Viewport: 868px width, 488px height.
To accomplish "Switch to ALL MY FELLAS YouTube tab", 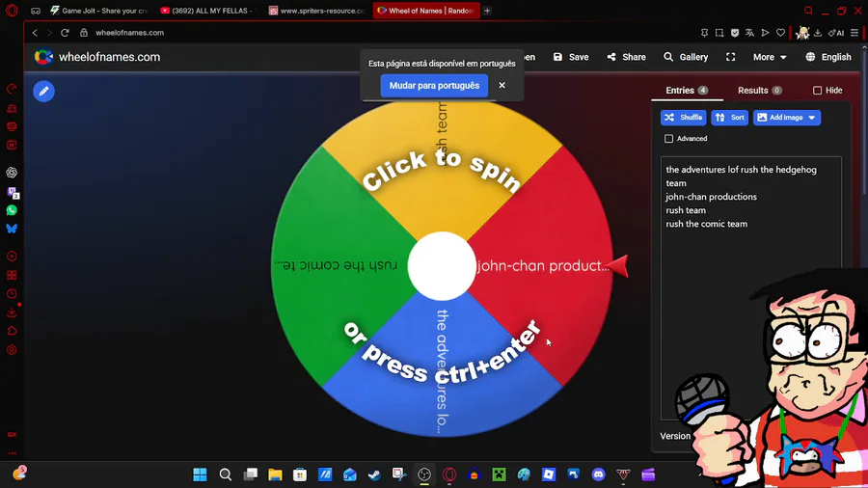I will click(206, 11).
